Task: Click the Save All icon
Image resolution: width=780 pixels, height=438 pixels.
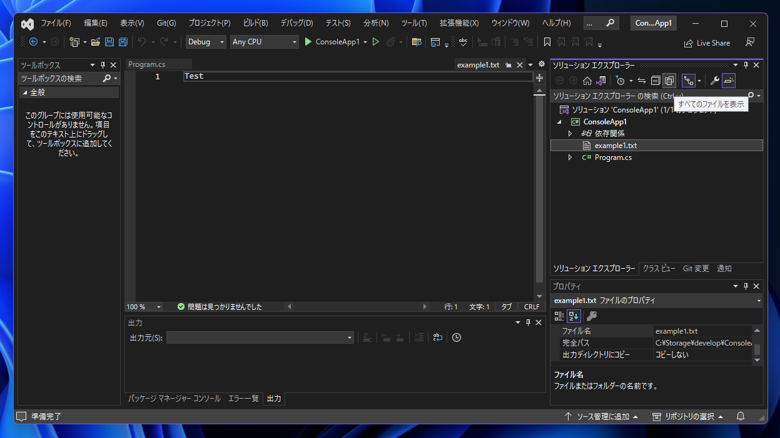Action: tap(123, 42)
